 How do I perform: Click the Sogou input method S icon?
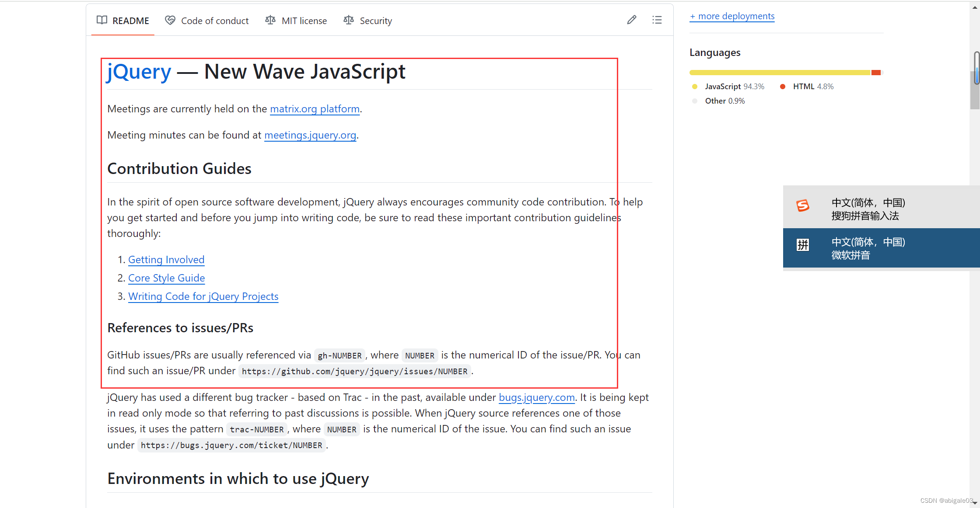[x=803, y=205]
